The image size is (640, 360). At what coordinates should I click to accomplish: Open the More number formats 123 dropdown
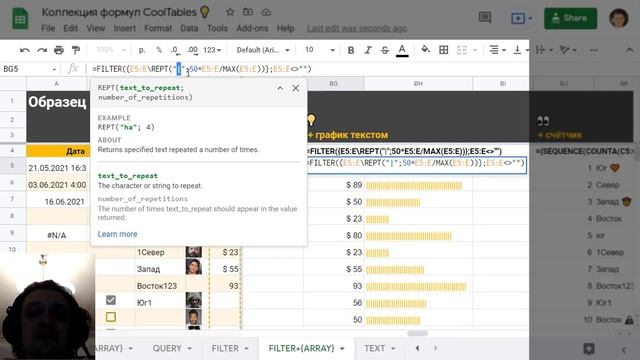212,50
